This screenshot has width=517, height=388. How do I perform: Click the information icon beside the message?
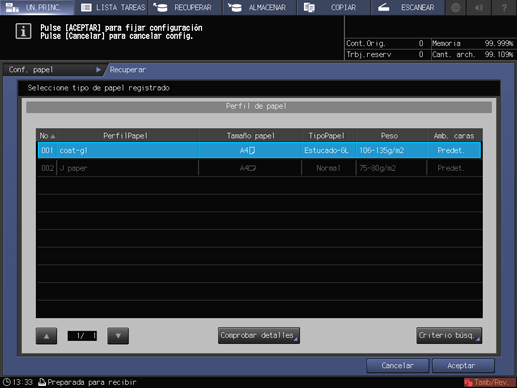[23, 31]
